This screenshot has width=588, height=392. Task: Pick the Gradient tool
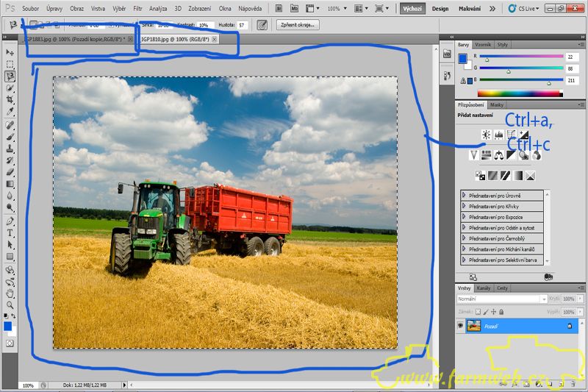[x=10, y=184]
